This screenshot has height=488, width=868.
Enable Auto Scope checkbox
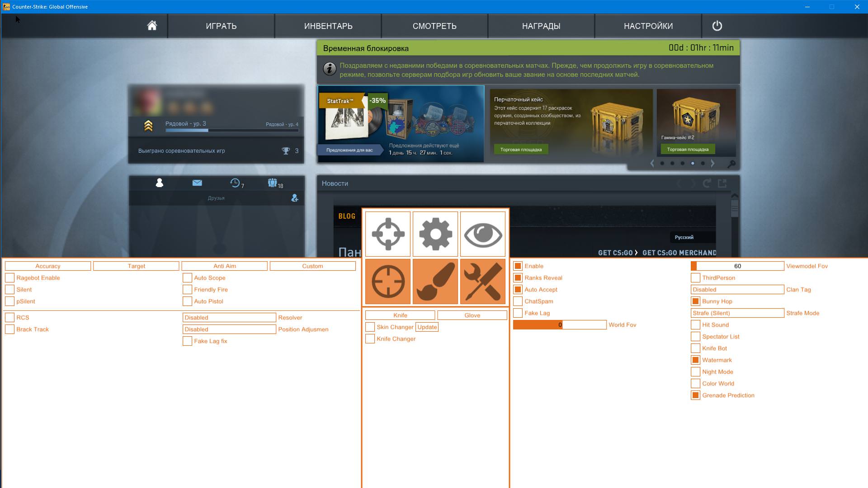(187, 278)
